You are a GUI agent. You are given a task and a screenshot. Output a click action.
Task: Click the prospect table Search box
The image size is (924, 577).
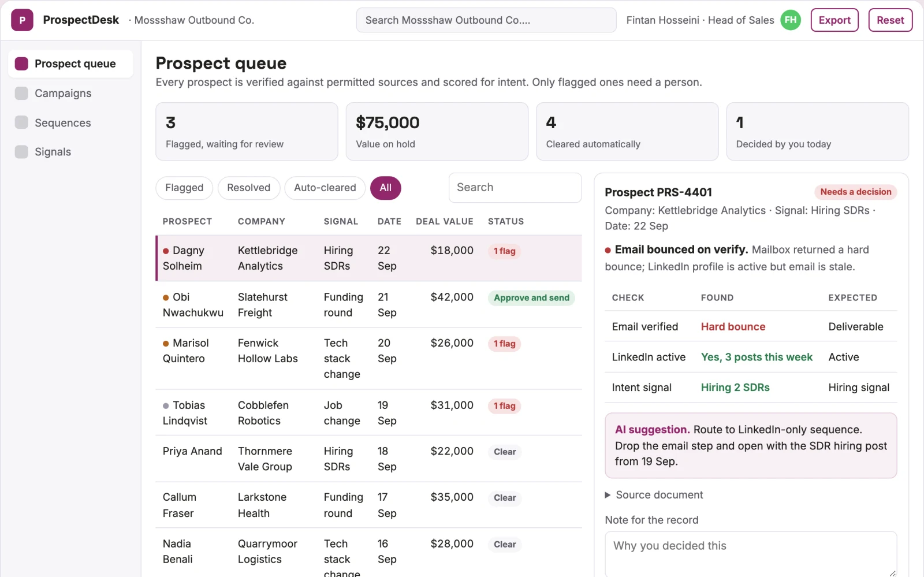point(515,188)
